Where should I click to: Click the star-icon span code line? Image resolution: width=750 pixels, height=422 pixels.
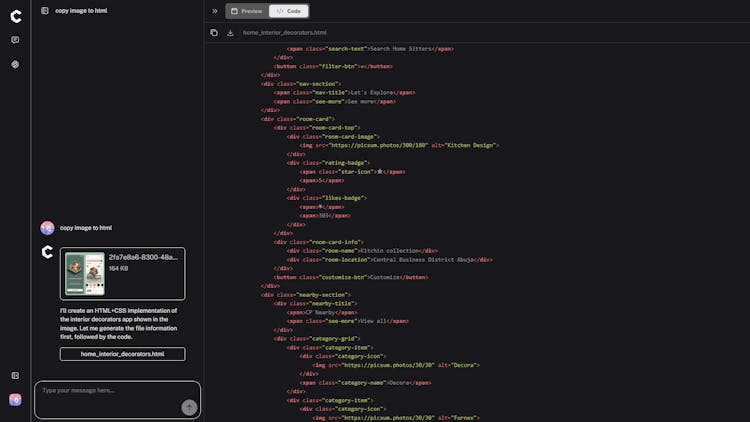pos(352,172)
